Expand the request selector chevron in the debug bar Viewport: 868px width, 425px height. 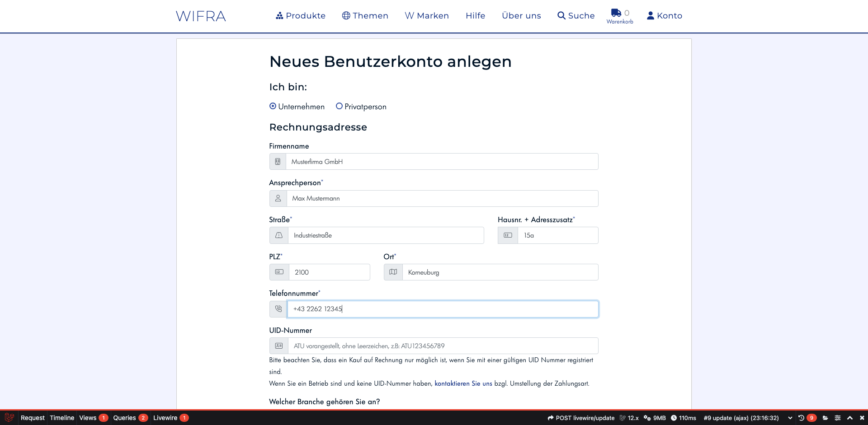[790, 418]
